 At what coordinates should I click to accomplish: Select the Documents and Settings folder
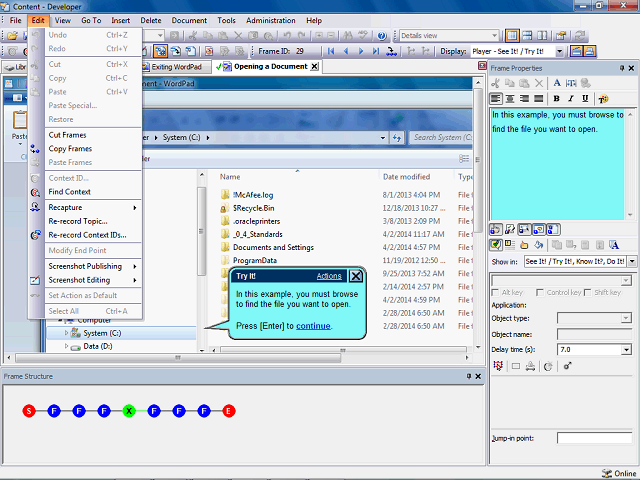pos(273,247)
